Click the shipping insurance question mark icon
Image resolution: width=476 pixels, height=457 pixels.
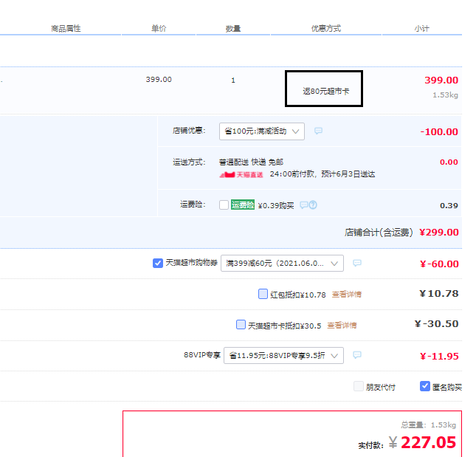(313, 205)
